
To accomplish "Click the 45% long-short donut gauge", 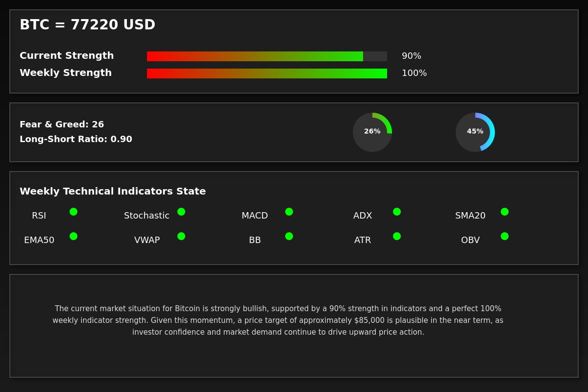I will 475,132.
